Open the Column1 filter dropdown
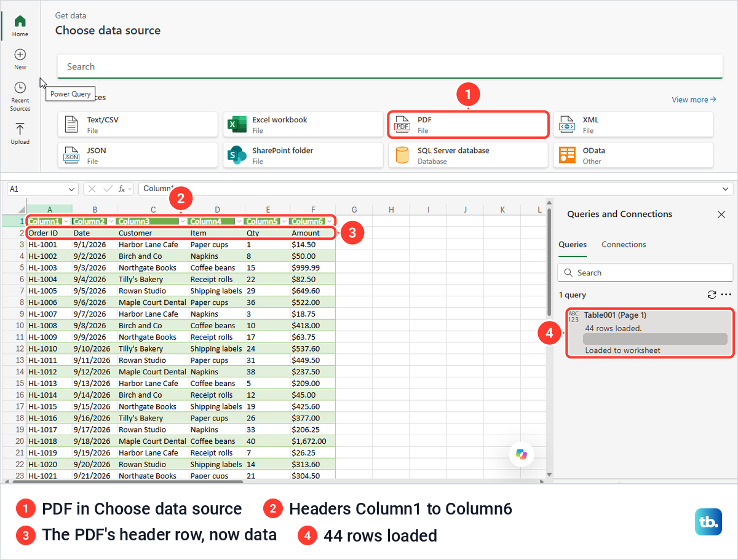This screenshot has height=560, width=738. tap(66, 221)
